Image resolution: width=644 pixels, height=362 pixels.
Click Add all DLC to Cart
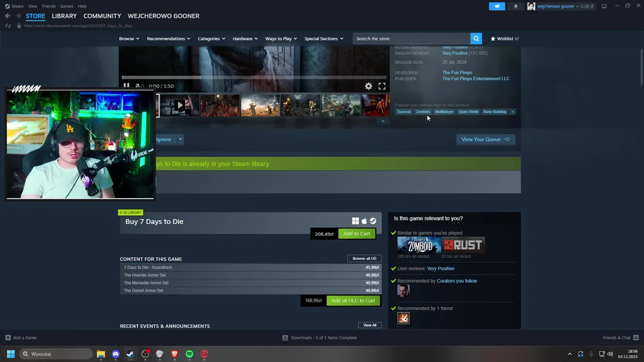click(353, 301)
